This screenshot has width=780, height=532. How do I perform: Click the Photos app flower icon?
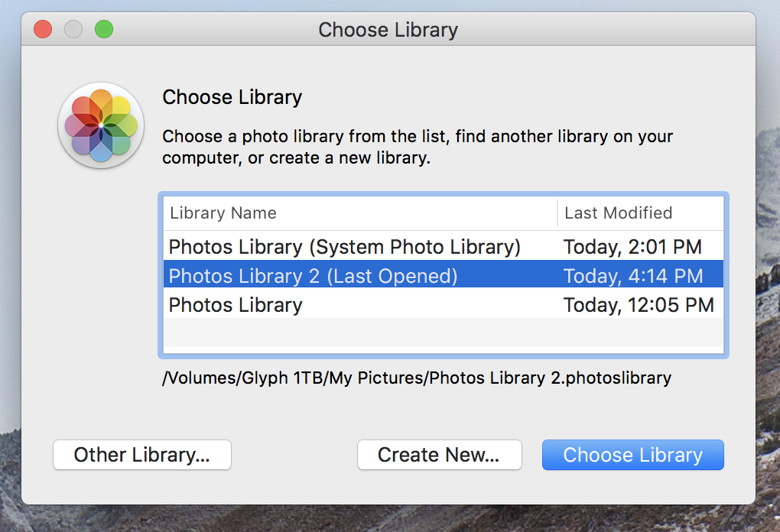coord(101,125)
